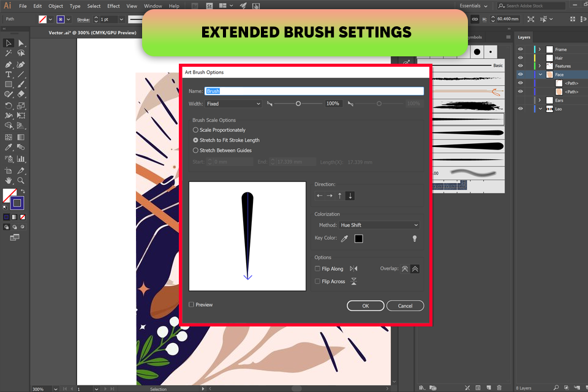Click the Search Adobe Stock field

[x=530, y=6]
